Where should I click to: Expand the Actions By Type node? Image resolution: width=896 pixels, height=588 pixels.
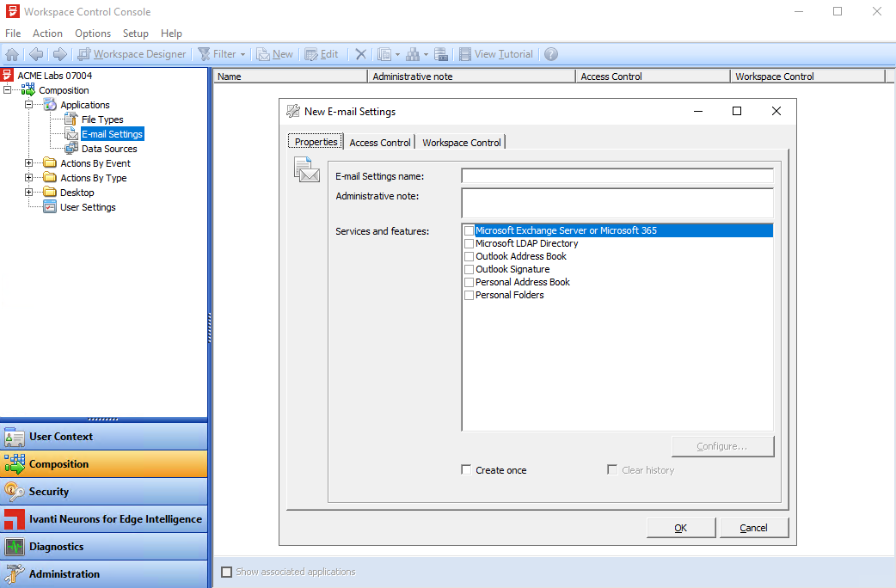pos(28,178)
